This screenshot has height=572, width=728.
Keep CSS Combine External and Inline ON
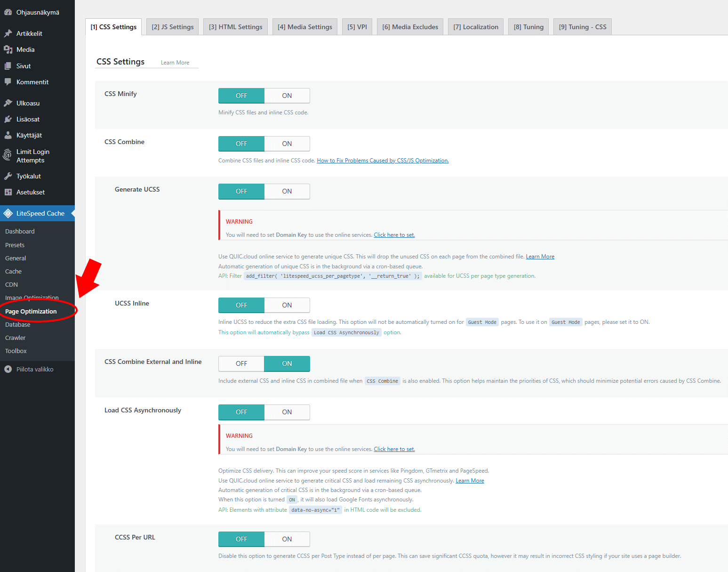[x=287, y=363]
